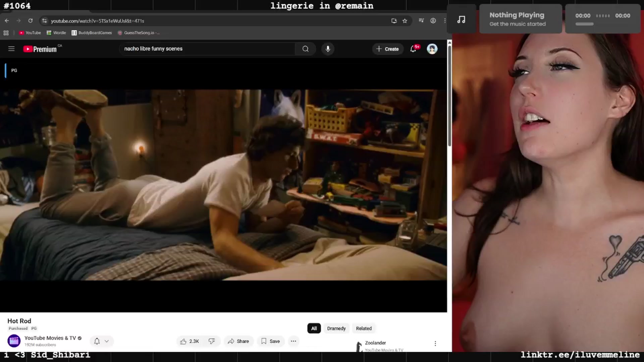This screenshot has width=644, height=362.
Task: Reload the YouTube page
Action: (x=31, y=21)
